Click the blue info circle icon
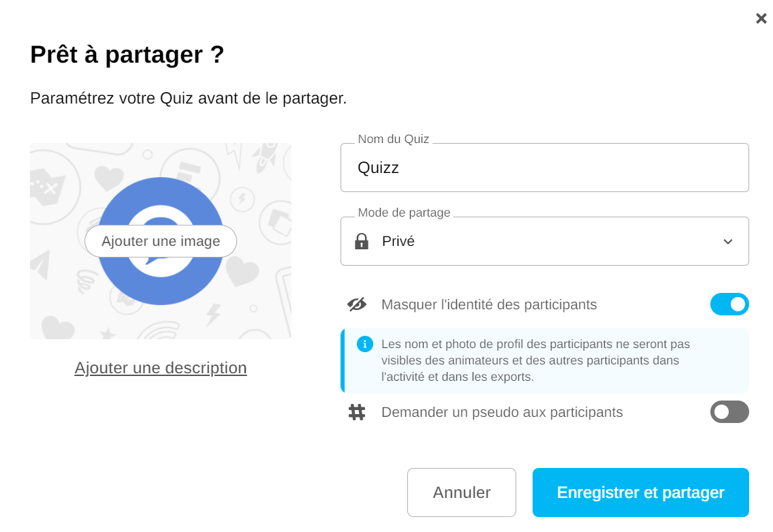This screenshot has height=532, width=773. click(x=365, y=344)
